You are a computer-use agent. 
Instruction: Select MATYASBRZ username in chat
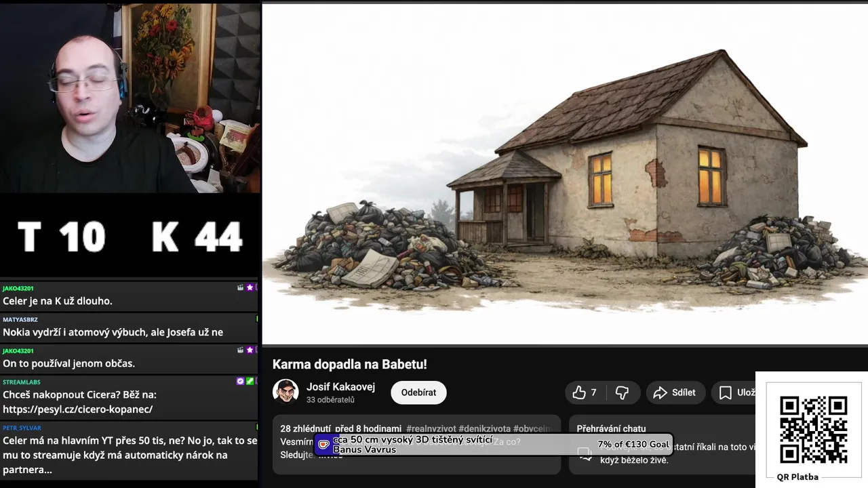click(20, 319)
